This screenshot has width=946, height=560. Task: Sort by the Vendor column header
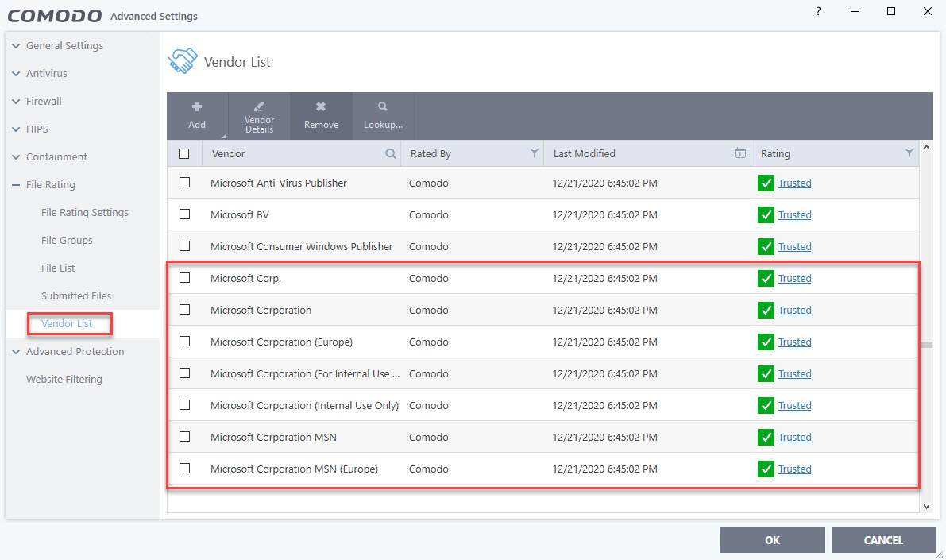point(228,154)
